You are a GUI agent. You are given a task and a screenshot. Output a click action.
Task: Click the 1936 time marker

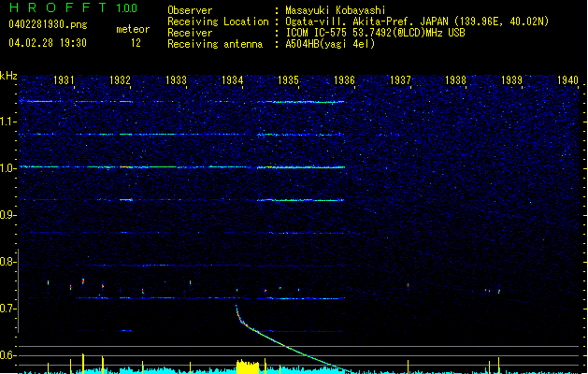[x=344, y=81]
